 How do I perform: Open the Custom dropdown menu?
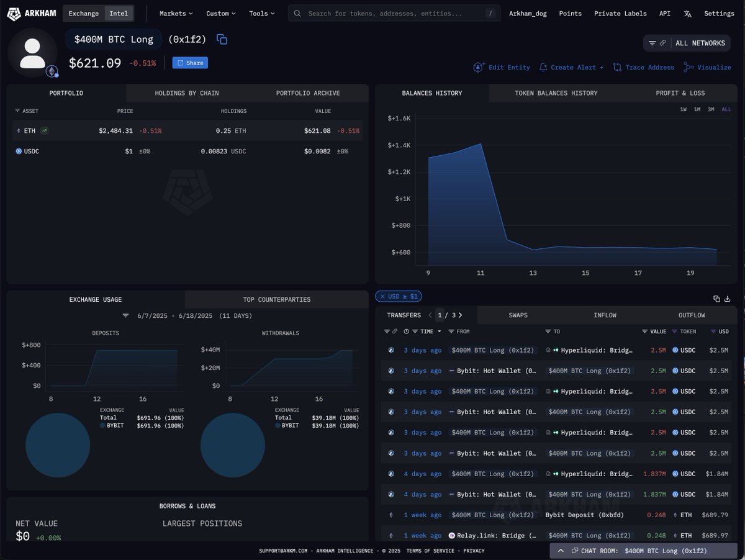tap(221, 14)
